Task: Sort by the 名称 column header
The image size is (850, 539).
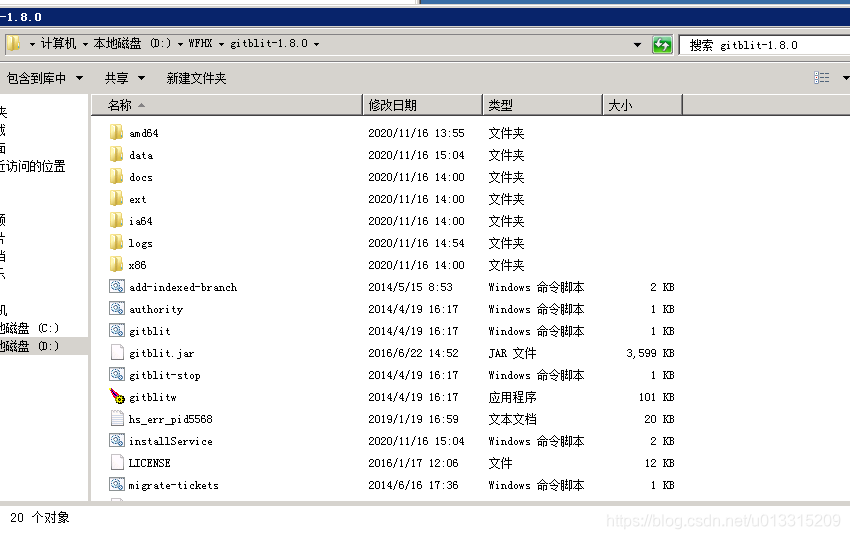Action: pos(227,105)
